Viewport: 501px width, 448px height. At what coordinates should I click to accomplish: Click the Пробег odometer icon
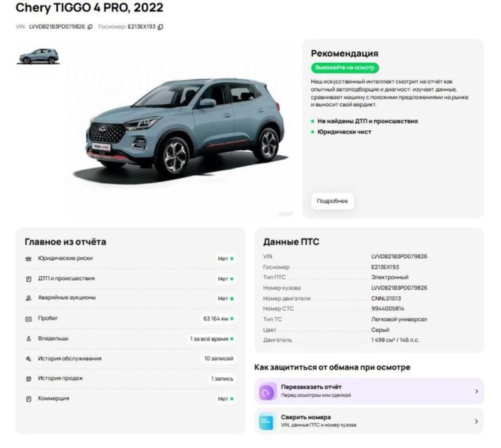(x=29, y=319)
